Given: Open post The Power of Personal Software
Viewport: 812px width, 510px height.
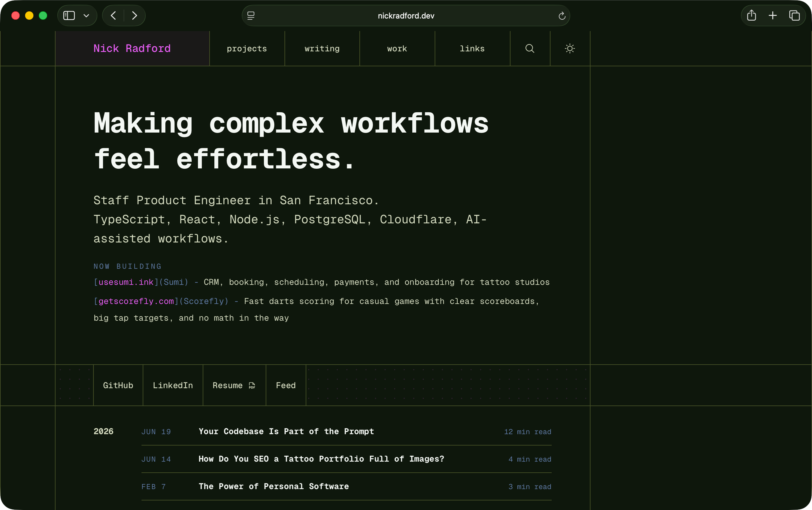Looking at the screenshot, I should pos(274,486).
